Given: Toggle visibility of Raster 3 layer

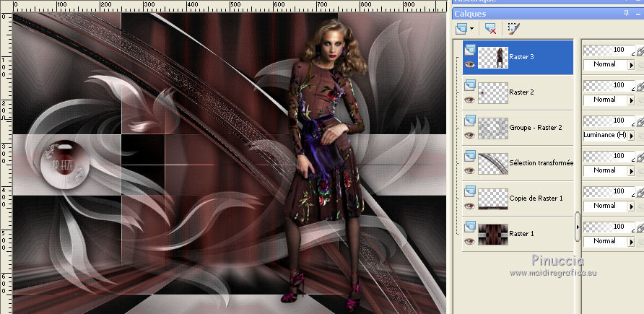Looking at the screenshot, I should pyautogui.click(x=469, y=64).
